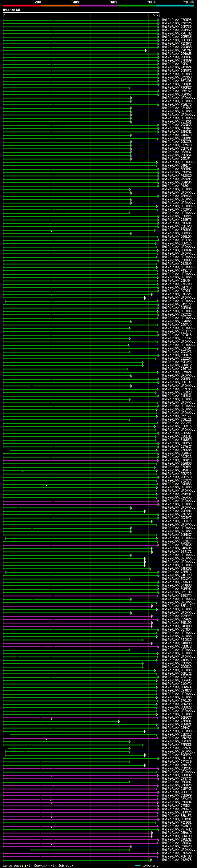Open hit UniRef100_Q1HR50
This screenshot has height=868, width=197.
click(x=177, y=443)
